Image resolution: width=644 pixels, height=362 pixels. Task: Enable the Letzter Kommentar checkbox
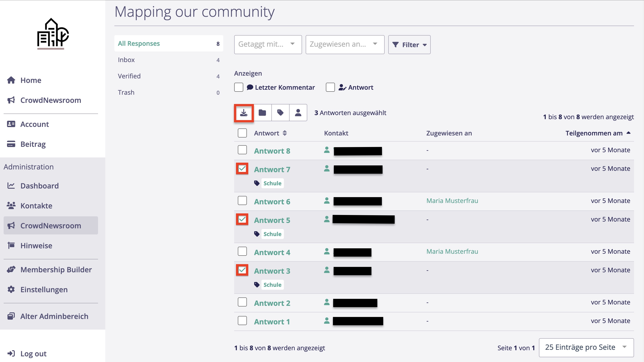point(238,87)
